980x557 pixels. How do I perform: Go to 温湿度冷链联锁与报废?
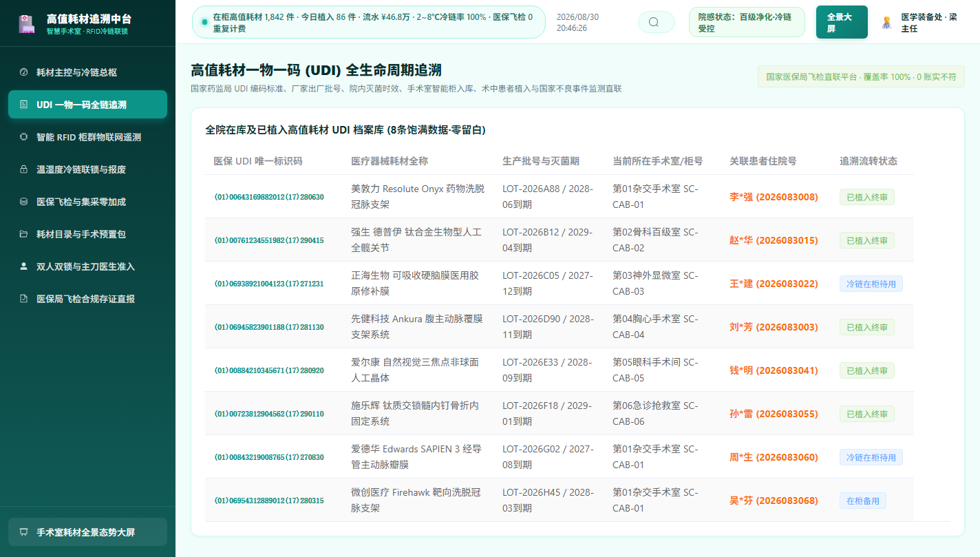tap(87, 169)
